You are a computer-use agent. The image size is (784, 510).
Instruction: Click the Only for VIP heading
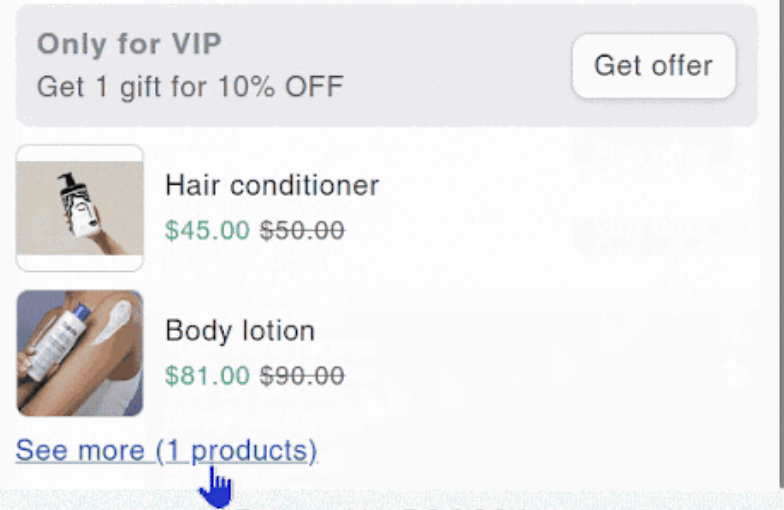[129, 44]
